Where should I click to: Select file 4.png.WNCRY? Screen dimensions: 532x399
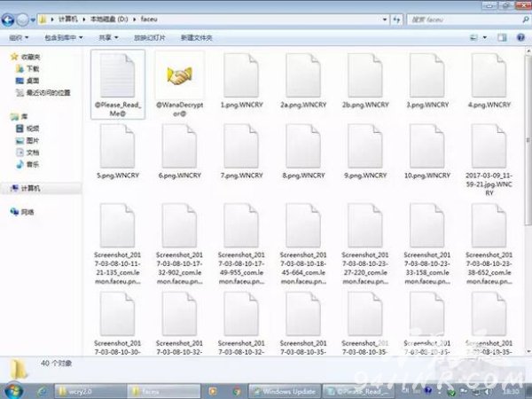[x=489, y=82]
